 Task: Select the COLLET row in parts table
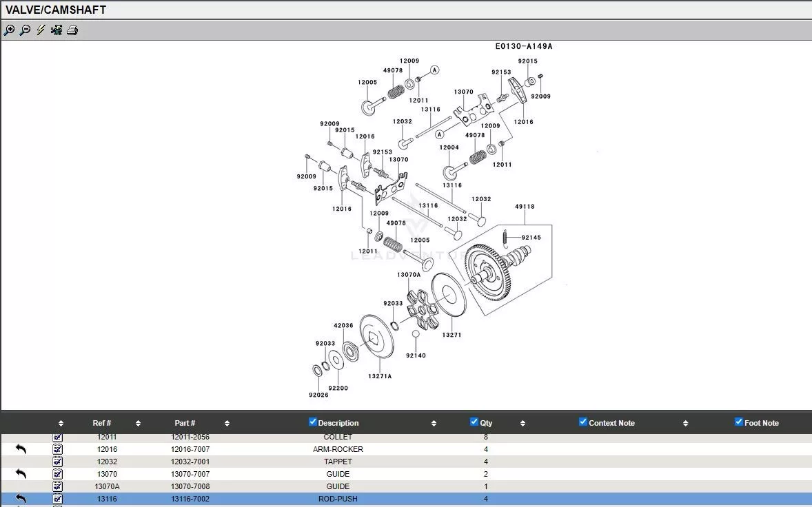pos(338,437)
